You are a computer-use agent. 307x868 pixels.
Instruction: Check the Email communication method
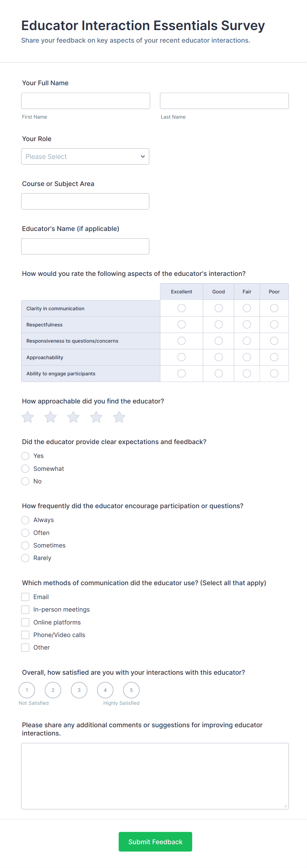25,597
